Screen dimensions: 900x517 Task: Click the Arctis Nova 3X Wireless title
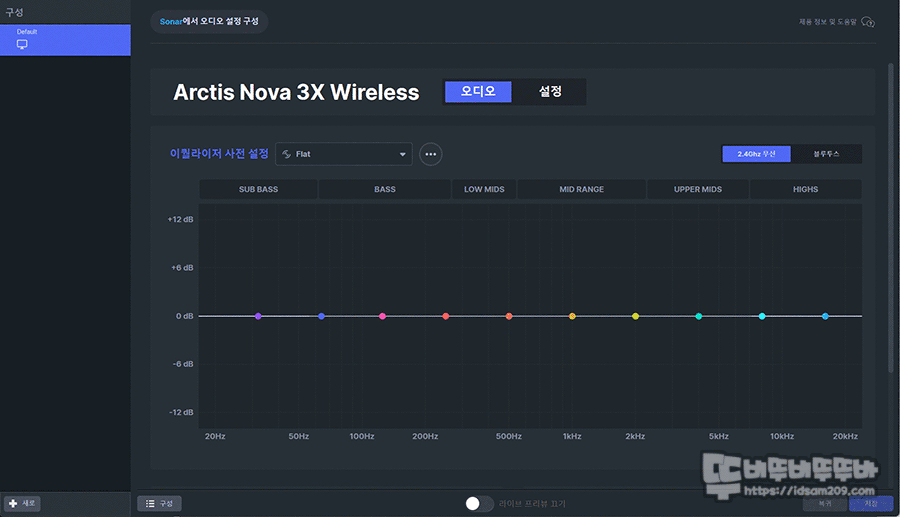pyautogui.click(x=296, y=92)
